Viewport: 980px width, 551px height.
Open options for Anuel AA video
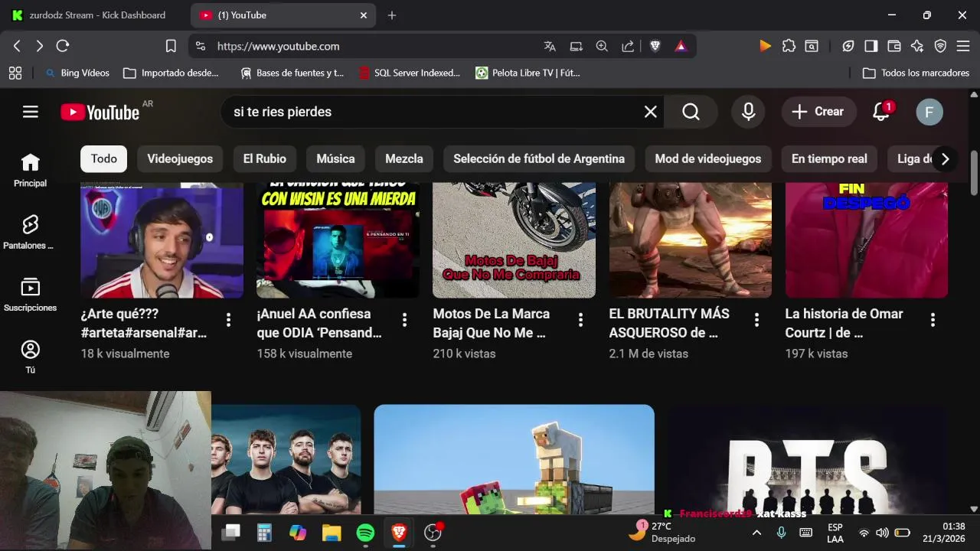pos(404,320)
